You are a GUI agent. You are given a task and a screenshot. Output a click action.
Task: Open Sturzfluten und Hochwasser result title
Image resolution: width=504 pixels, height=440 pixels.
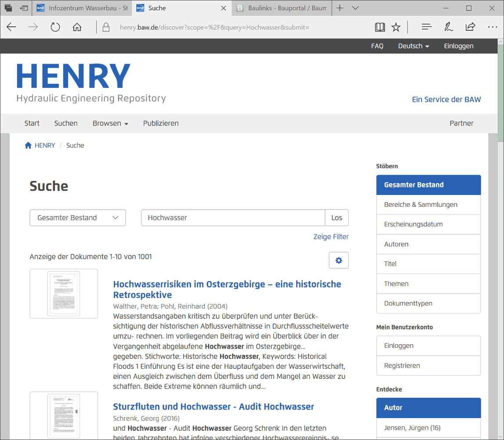click(213, 407)
